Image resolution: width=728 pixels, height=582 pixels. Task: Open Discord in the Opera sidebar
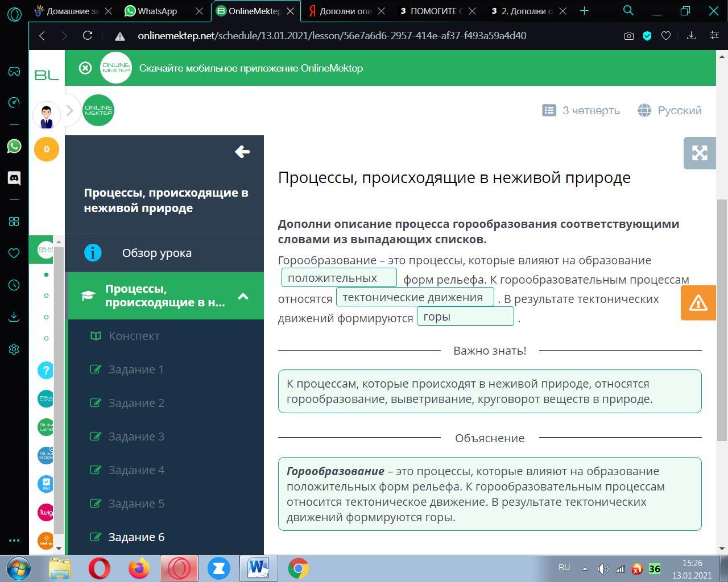(x=14, y=178)
